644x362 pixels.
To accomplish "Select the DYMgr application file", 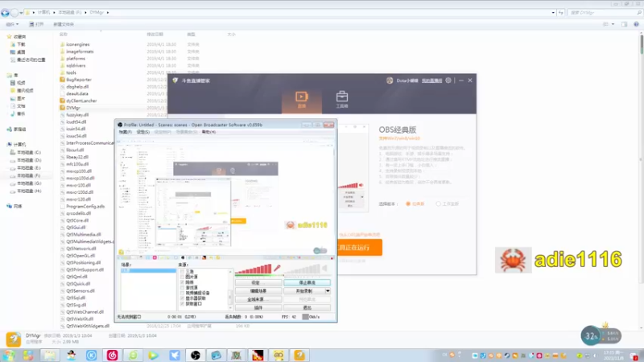I will tap(73, 108).
